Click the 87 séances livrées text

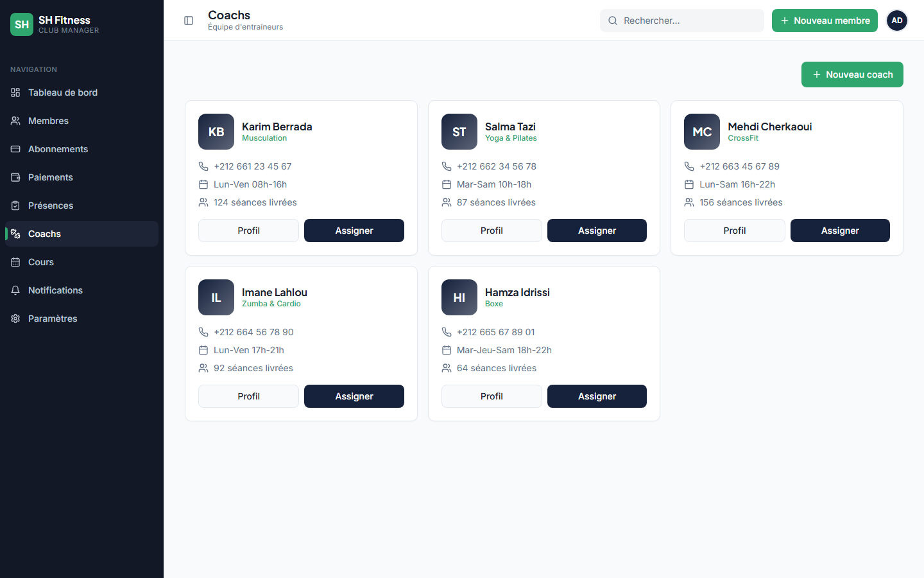point(496,202)
